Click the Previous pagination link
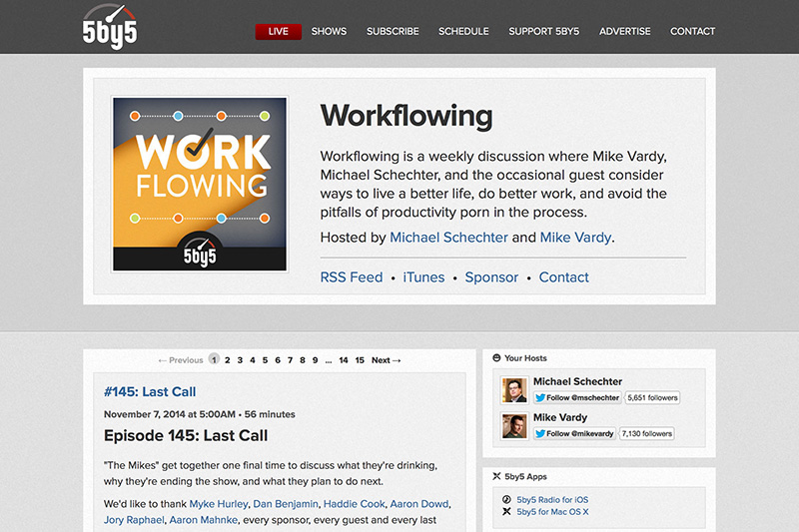Screen dimensions: 799x532 (181, 360)
